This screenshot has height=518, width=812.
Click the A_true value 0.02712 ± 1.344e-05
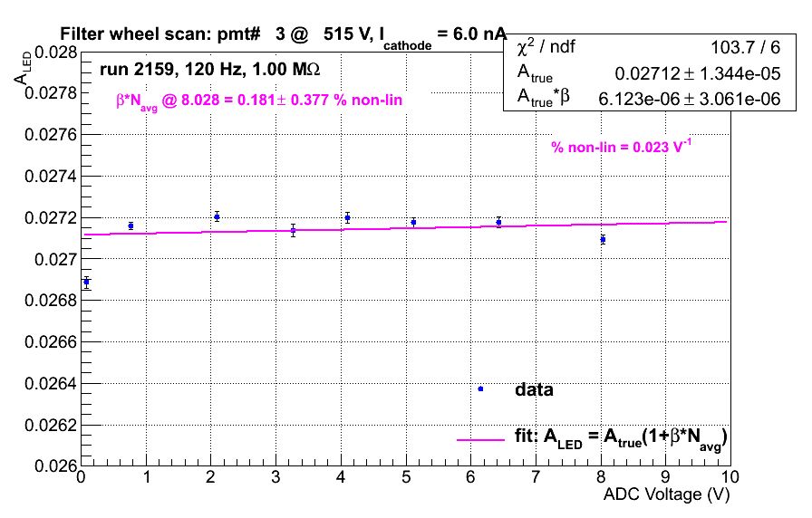pos(697,73)
